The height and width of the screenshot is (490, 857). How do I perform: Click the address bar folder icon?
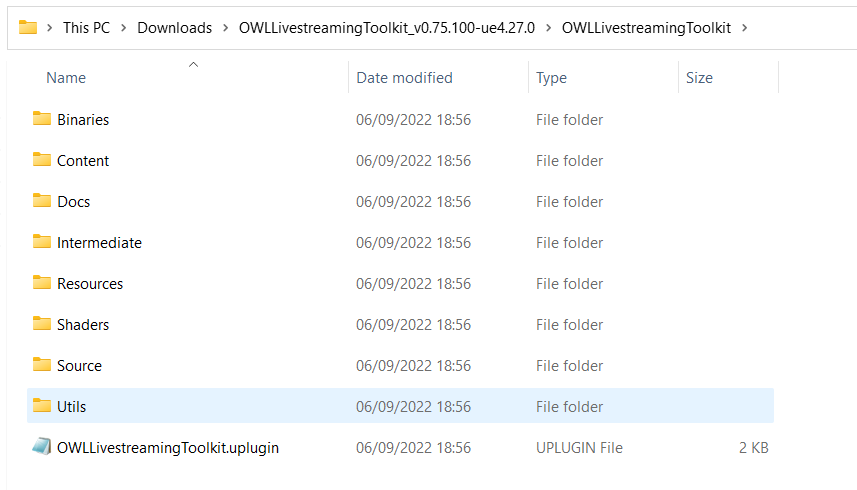click(x=28, y=27)
